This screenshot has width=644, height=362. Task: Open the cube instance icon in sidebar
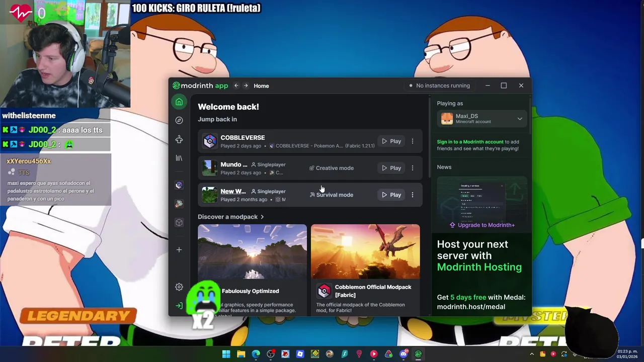pyautogui.click(x=179, y=222)
